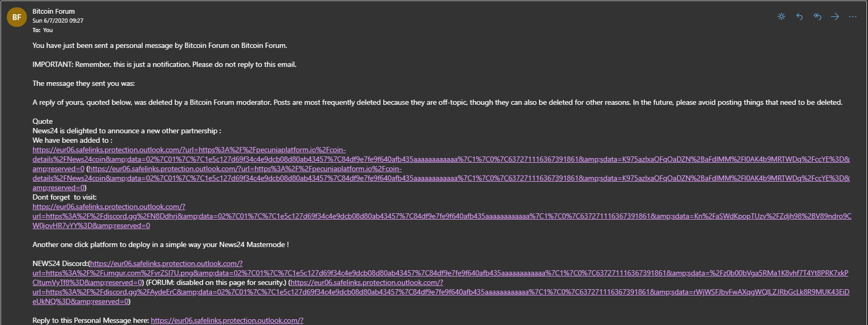868x325 pixels.
Task: Click the 'A reply of yours' moderator paragraph
Action: [437, 102]
